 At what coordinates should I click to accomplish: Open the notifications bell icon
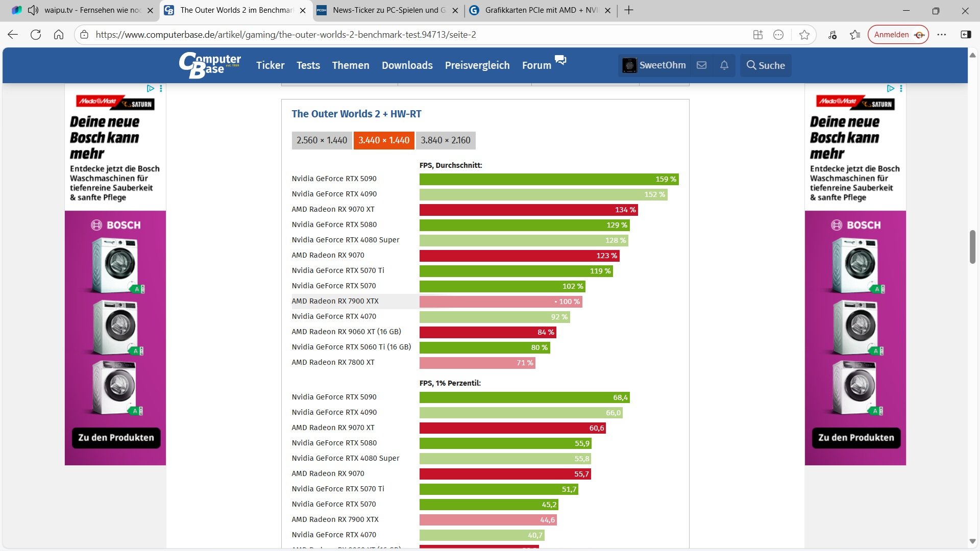(x=724, y=65)
